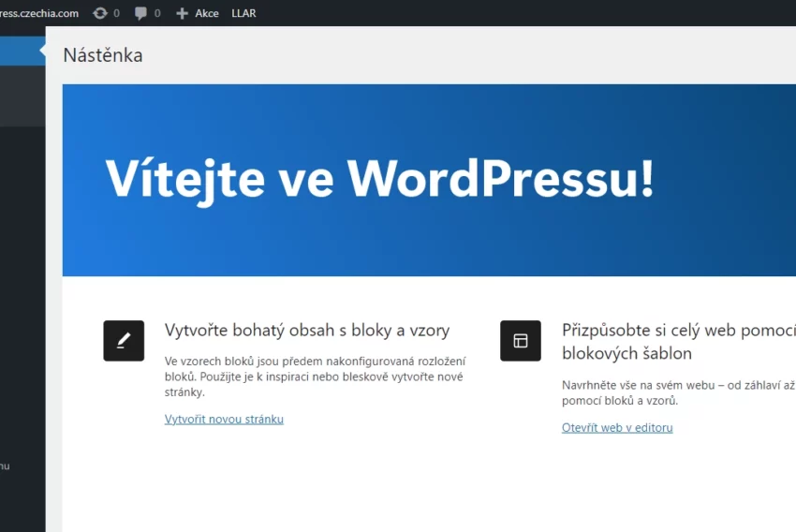Click the layout template icon tile
This screenshot has width=796, height=532.
point(521,341)
